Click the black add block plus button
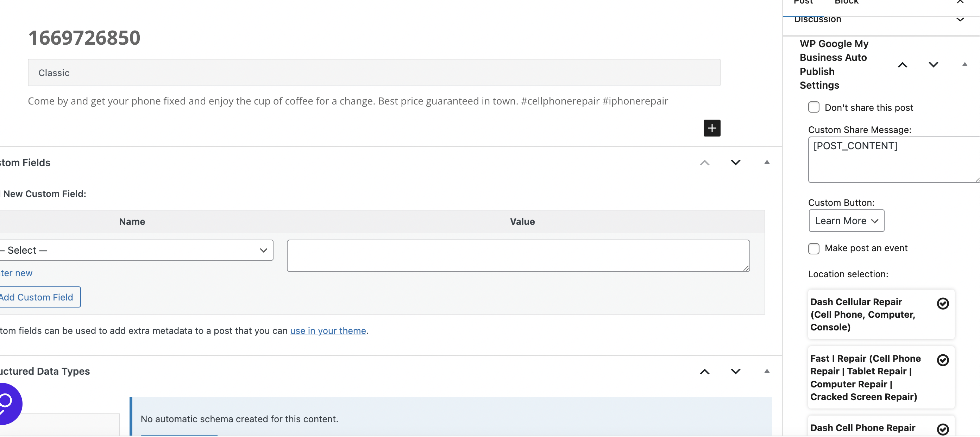Viewport: 980px width, 437px height. click(x=711, y=128)
